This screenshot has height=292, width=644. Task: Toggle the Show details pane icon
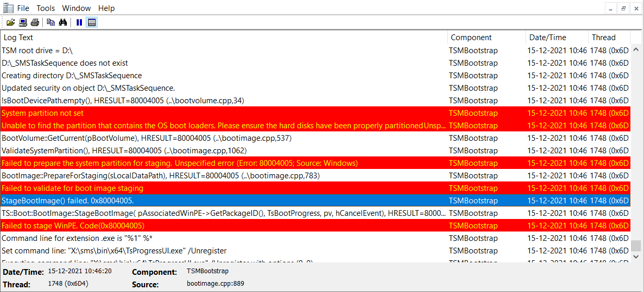click(x=92, y=22)
